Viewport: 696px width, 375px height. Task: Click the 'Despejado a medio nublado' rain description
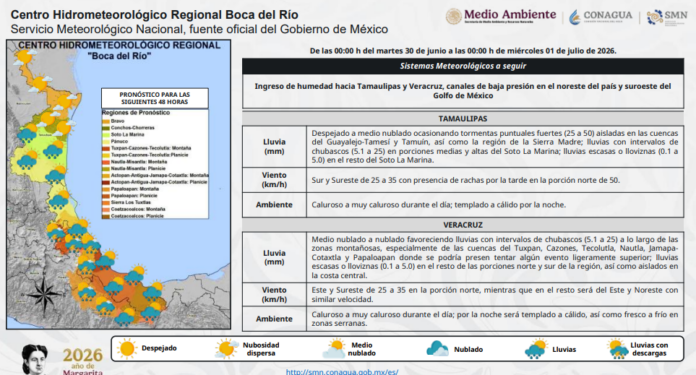494,146
